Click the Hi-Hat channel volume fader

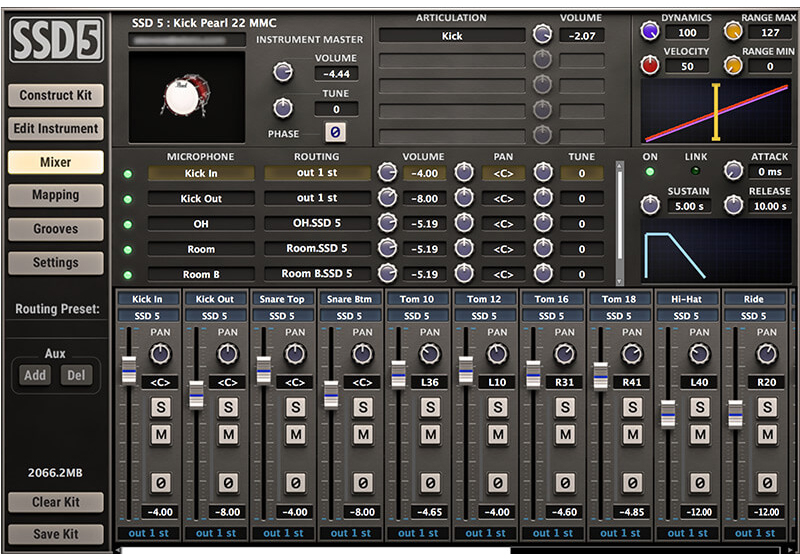coord(668,414)
